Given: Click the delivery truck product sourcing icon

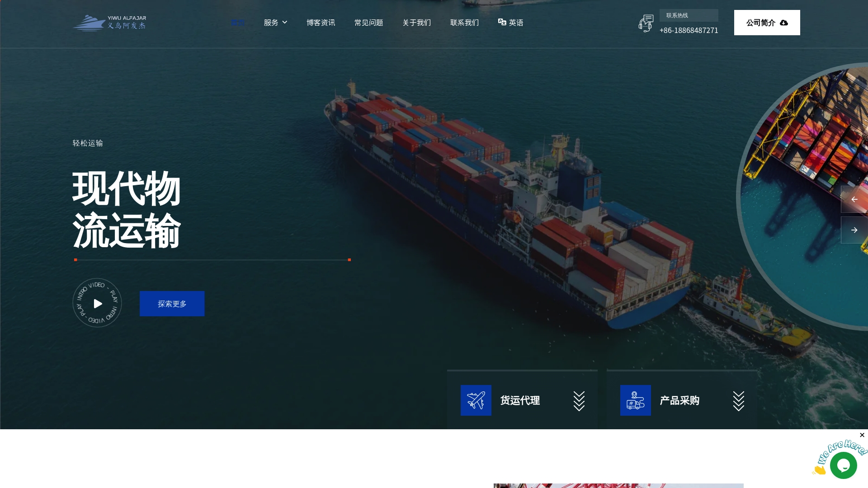Looking at the screenshot, I should pos(635,400).
